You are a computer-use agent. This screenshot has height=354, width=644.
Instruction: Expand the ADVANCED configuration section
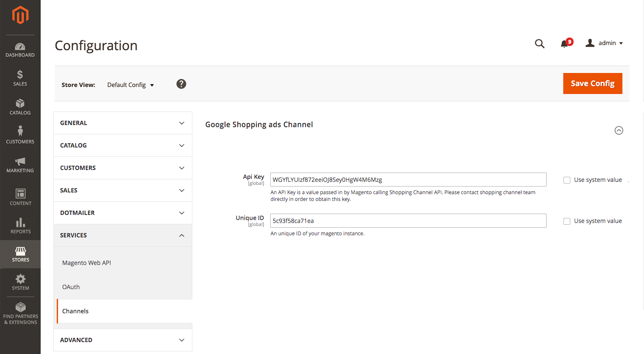coord(123,340)
